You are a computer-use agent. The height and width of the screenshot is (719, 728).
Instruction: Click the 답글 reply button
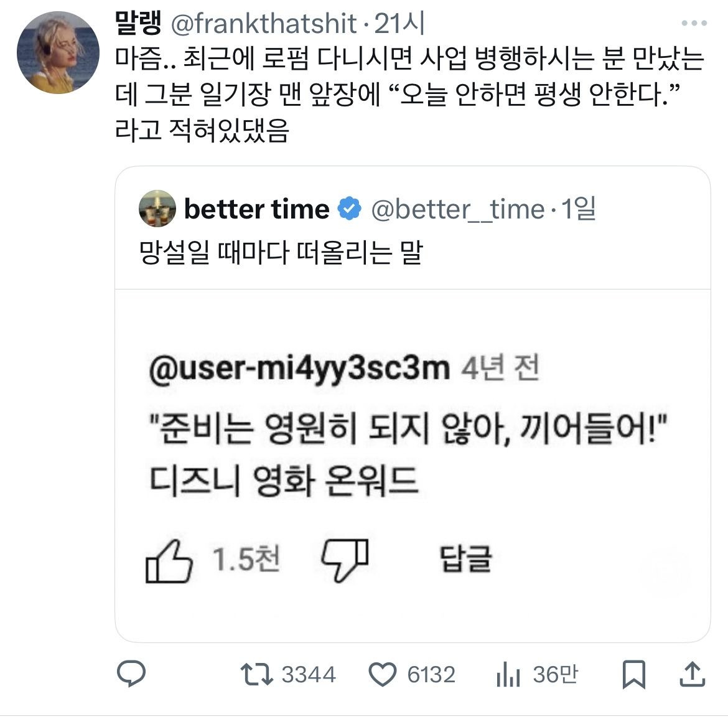pos(465,558)
